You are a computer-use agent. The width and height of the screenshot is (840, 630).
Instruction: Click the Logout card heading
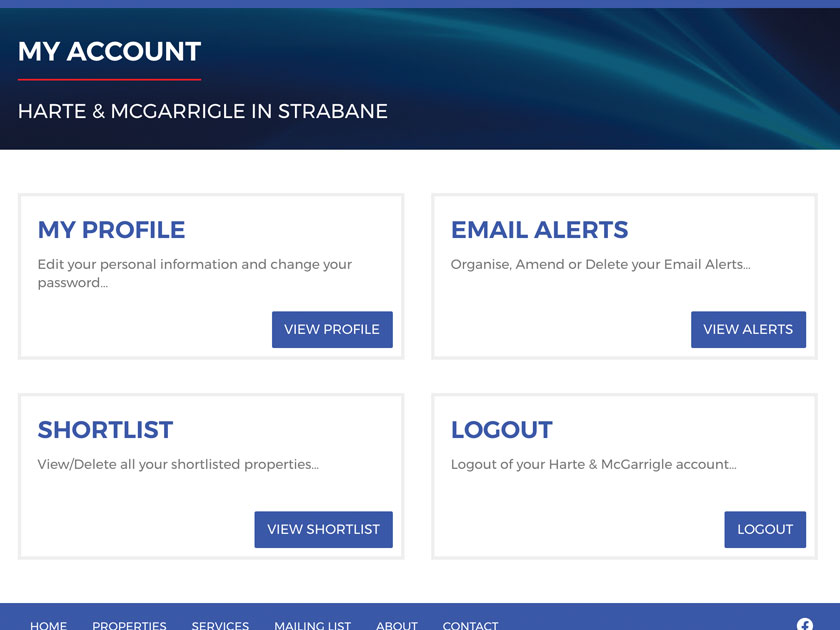tap(501, 430)
